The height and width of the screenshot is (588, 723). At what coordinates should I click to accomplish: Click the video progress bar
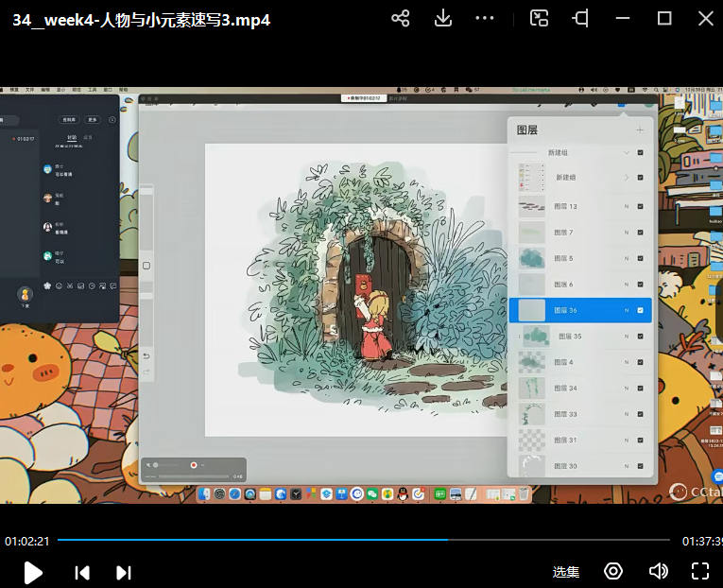pyautogui.click(x=364, y=540)
